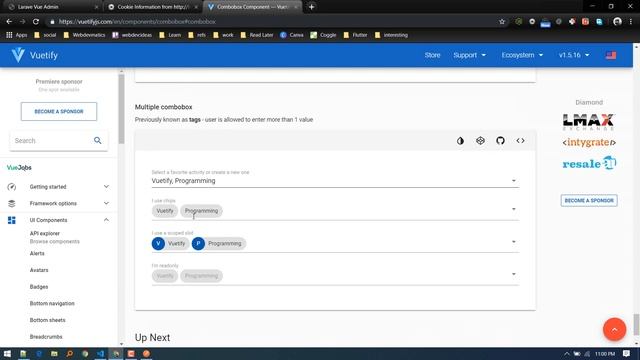Click the UI Components grid icon

point(11,220)
